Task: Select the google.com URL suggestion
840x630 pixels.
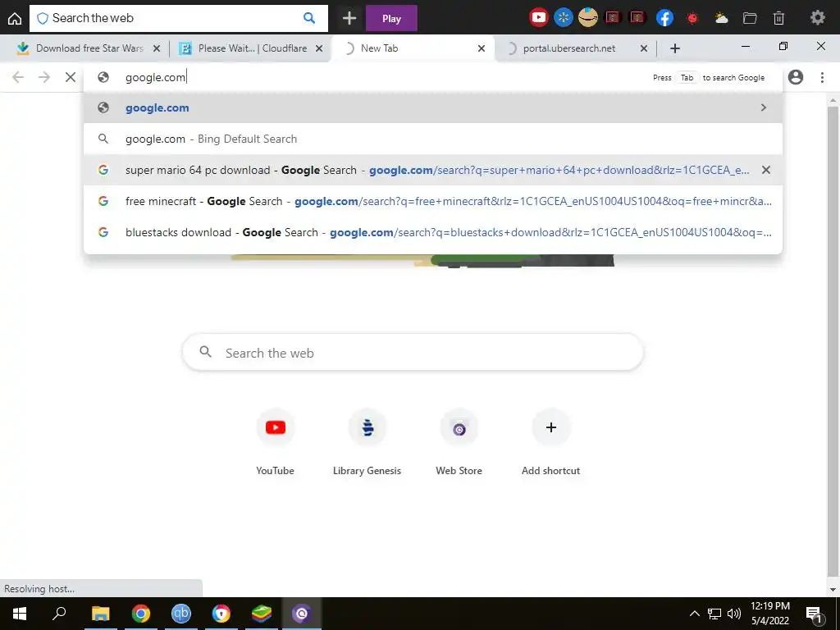Action: point(433,107)
